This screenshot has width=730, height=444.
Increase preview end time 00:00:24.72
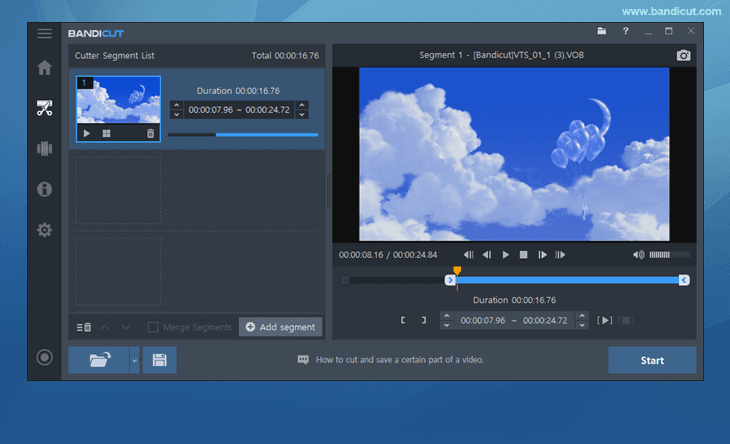(582, 316)
